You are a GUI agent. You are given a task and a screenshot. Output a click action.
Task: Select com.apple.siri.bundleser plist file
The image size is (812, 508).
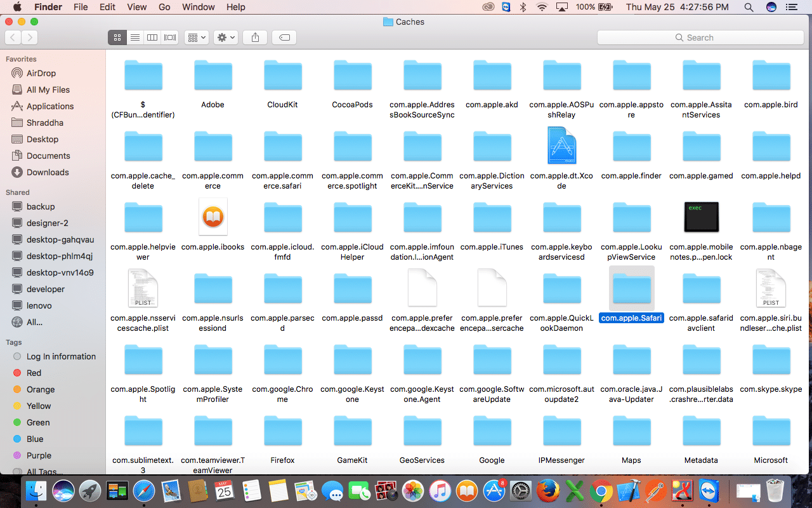[x=771, y=288]
